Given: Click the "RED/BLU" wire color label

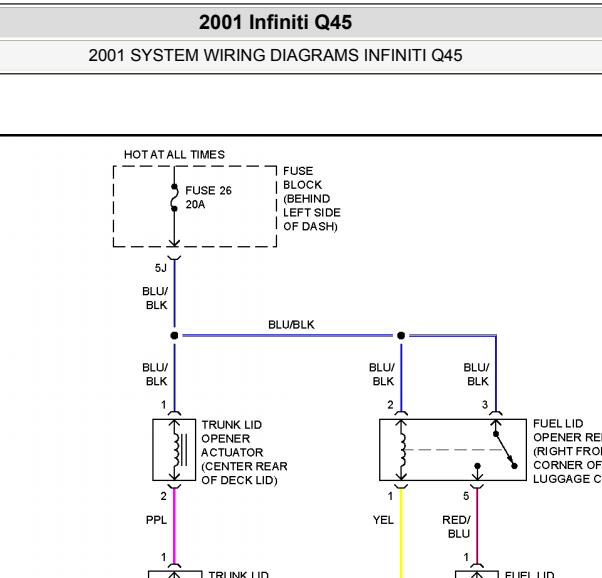Looking at the screenshot, I should [x=456, y=527].
